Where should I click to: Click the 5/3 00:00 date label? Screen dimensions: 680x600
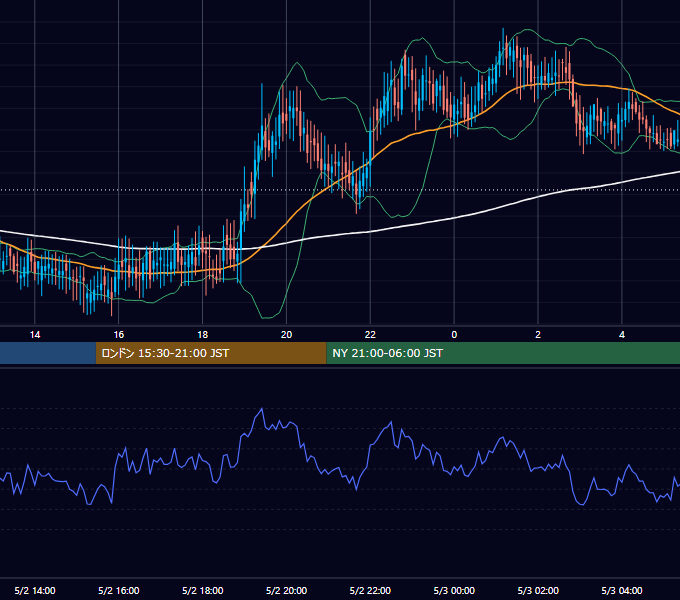point(454,590)
